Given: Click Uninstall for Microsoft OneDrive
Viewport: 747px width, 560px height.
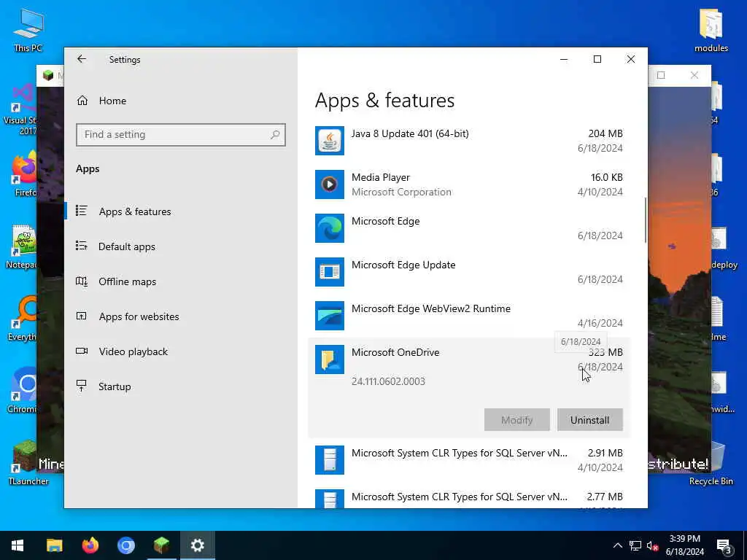Looking at the screenshot, I should pyautogui.click(x=589, y=420).
